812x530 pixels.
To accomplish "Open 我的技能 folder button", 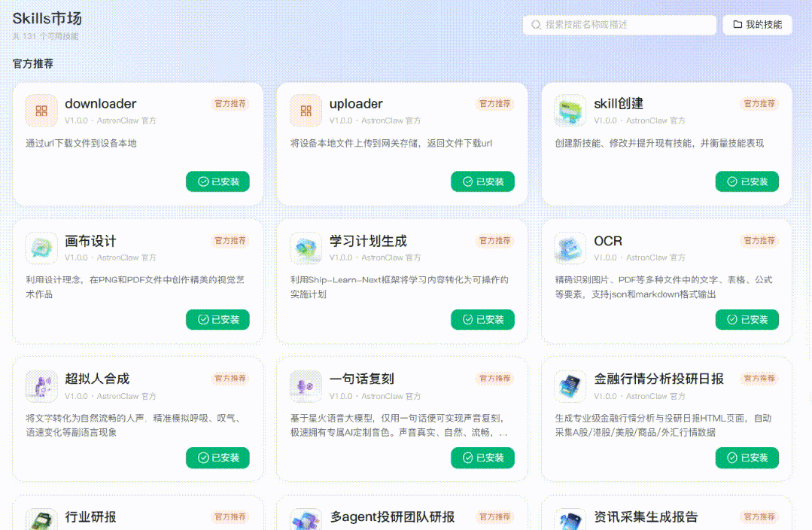I will [x=757, y=25].
